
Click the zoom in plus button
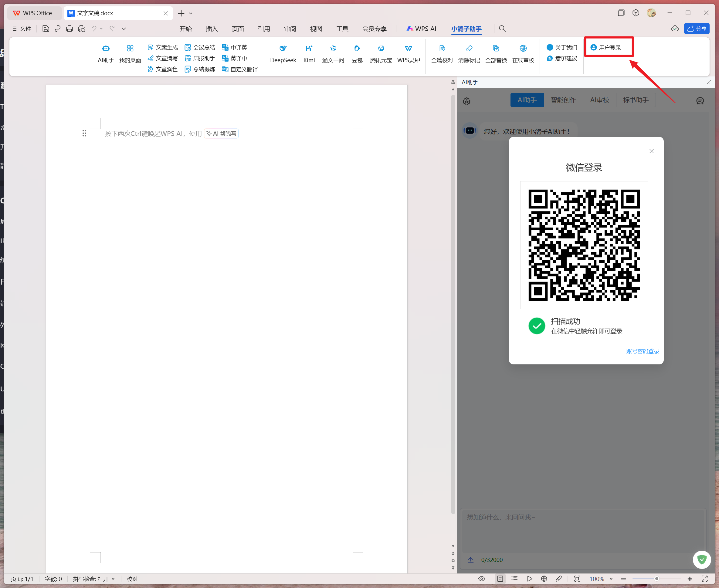point(690,579)
